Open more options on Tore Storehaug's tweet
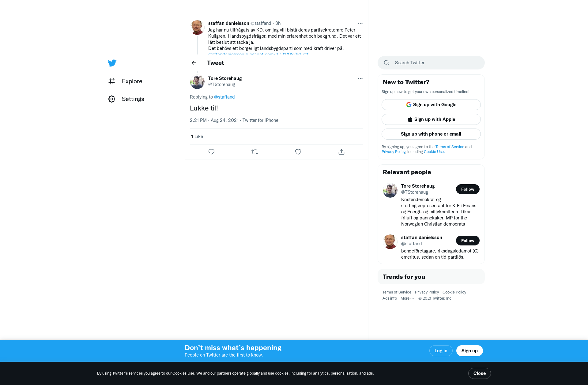Image resolution: width=588 pixels, height=385 pixels. click(360, 78)
